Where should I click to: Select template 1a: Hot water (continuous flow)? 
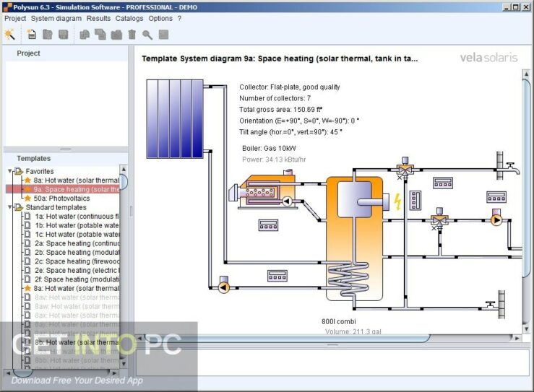coord(72,217)
